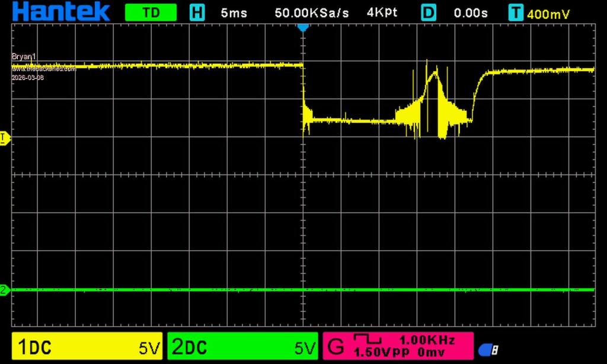Click the 1.00KHz generator frequency
Image resolution: width=607 pixels, height=364 pixels.
pos(427,340)
